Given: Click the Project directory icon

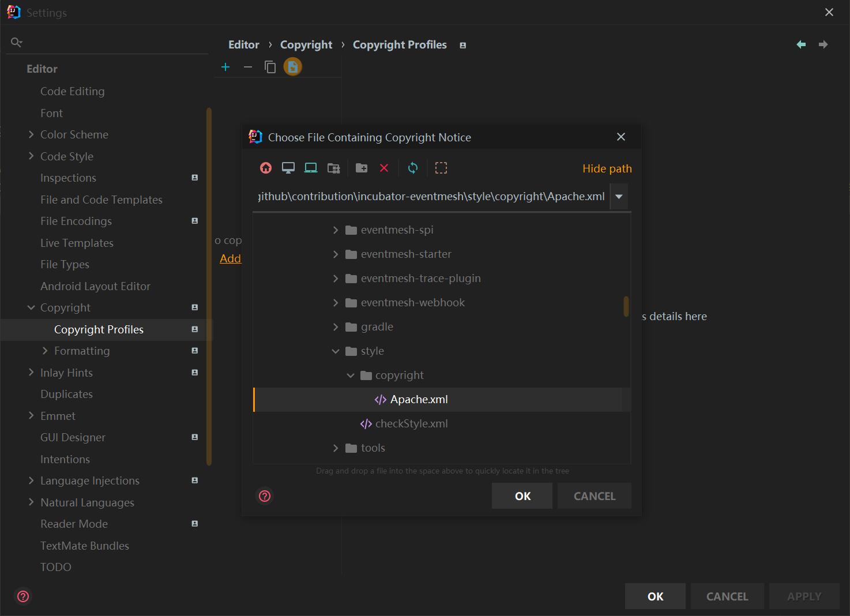Looking at the screenshot, I should (x=311, y=168).
